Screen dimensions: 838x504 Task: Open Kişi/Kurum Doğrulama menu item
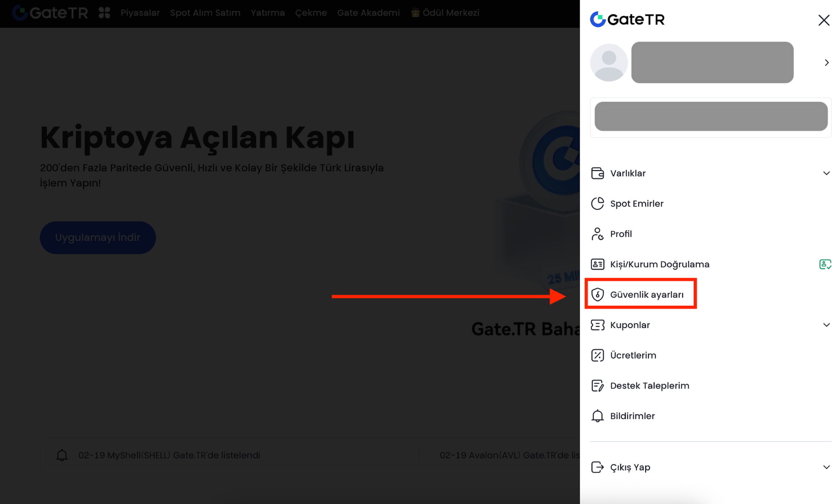click(x=659, y=264)
